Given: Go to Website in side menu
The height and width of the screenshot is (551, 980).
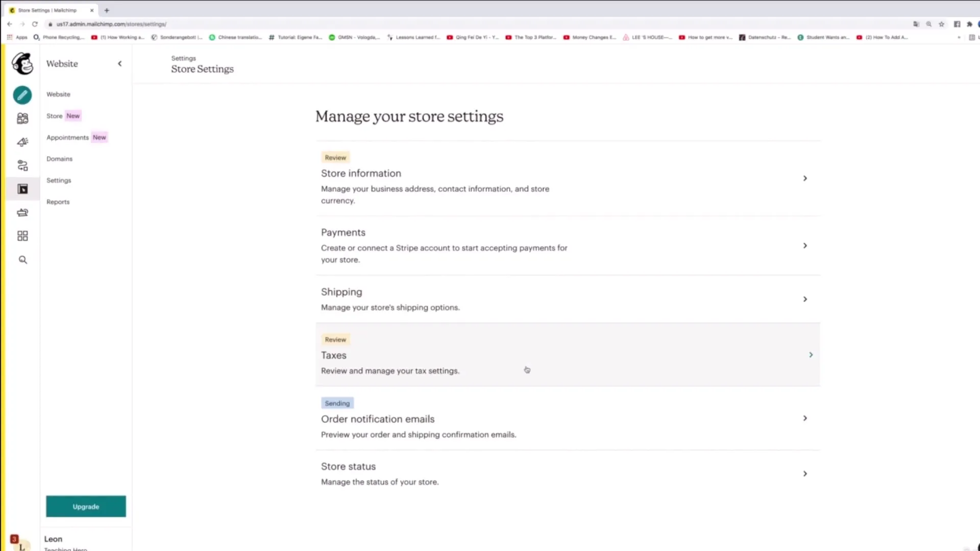Looking at the screenshot, I should click(59, 94).
